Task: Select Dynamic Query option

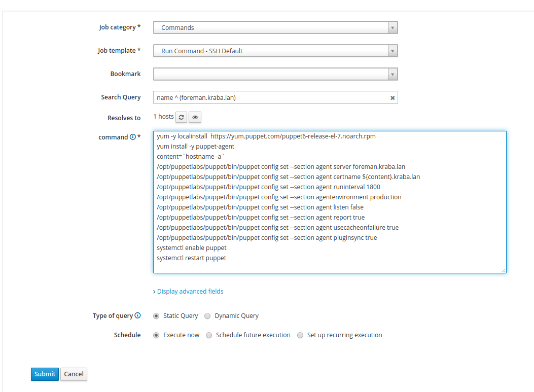Action: pyautogui.click(x=207, y=316)
